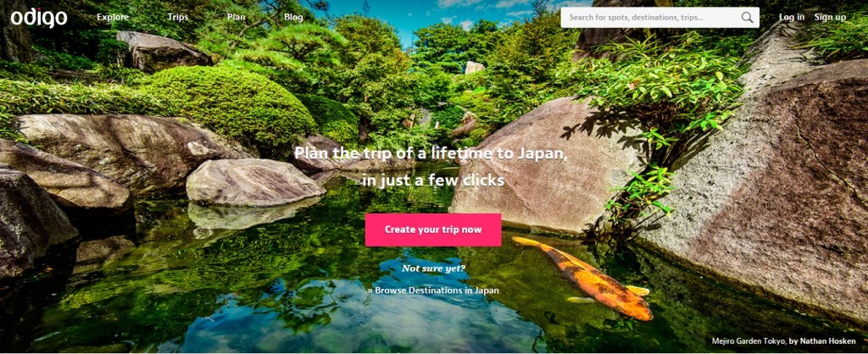Click the Not sure yet? text
The height and width of the screenshot is (354, 868).
click(433, 268)
